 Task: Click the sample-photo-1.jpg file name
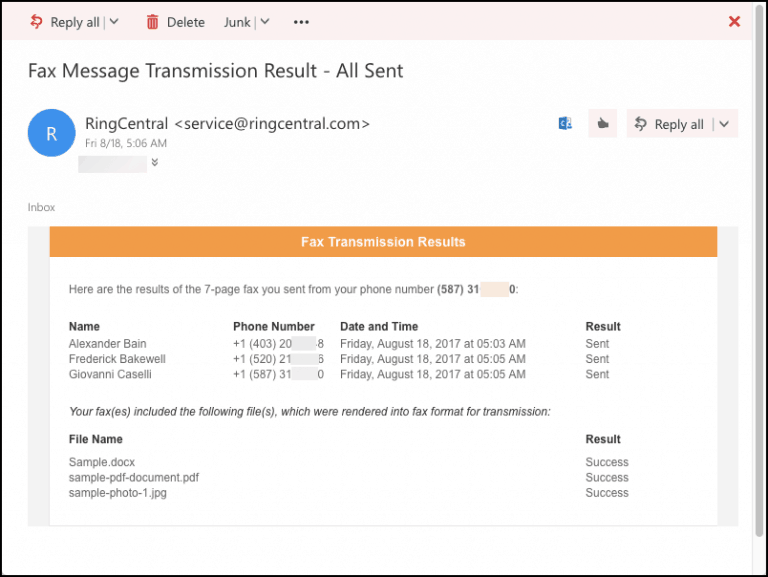(117, 493)
